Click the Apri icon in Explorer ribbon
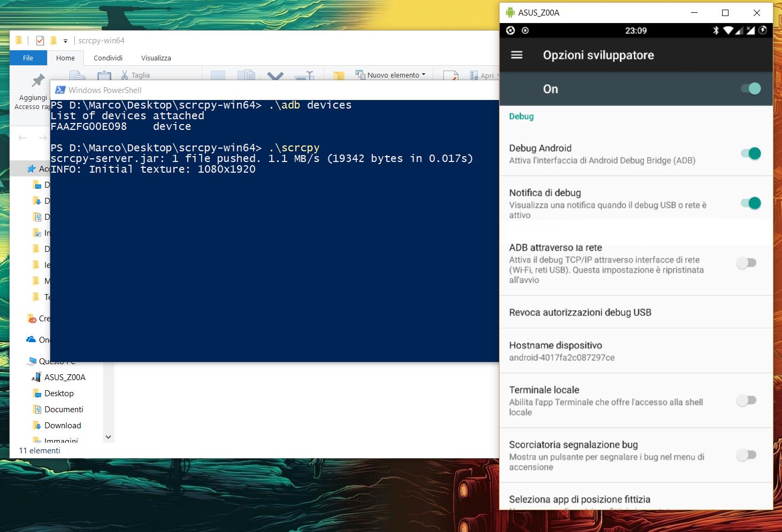782x532 pixels. pos(474,75)
